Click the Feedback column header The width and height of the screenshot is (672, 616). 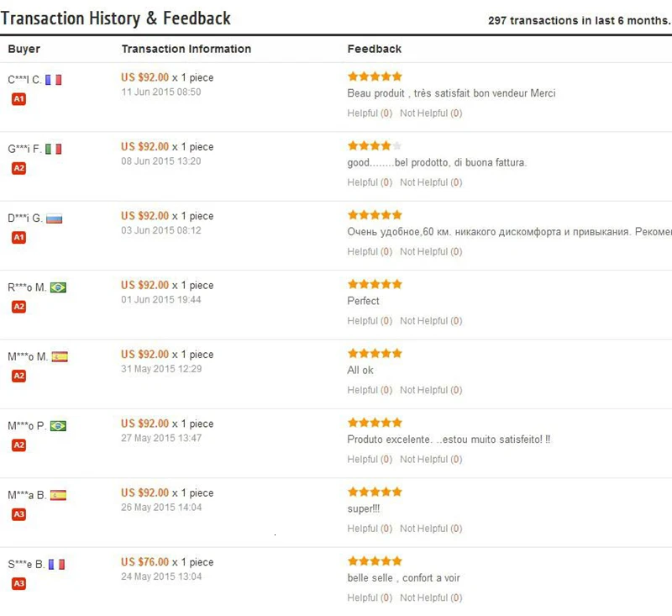point(375,49)
